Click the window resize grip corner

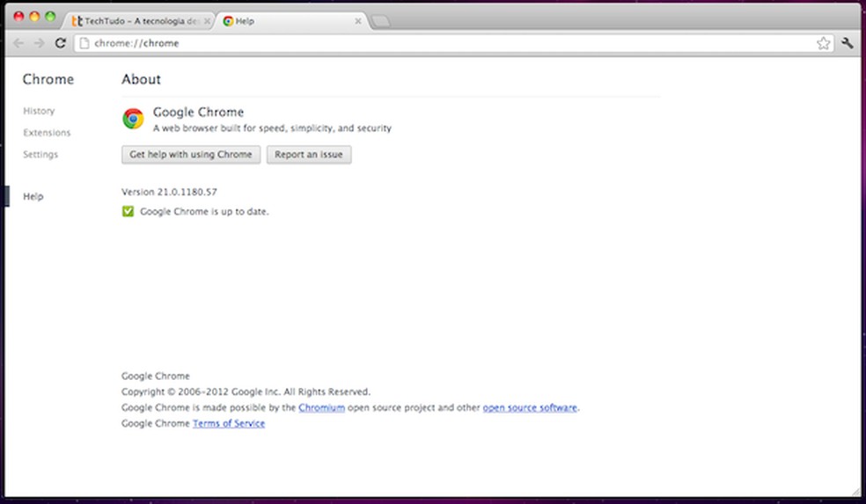(x=855, y=492)
